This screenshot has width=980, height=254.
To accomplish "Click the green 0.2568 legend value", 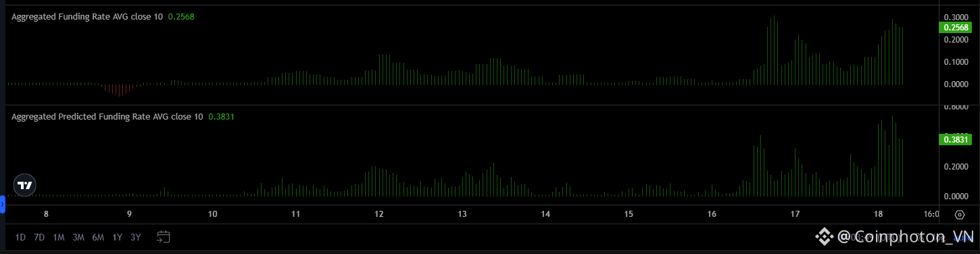I will point(181,16).
